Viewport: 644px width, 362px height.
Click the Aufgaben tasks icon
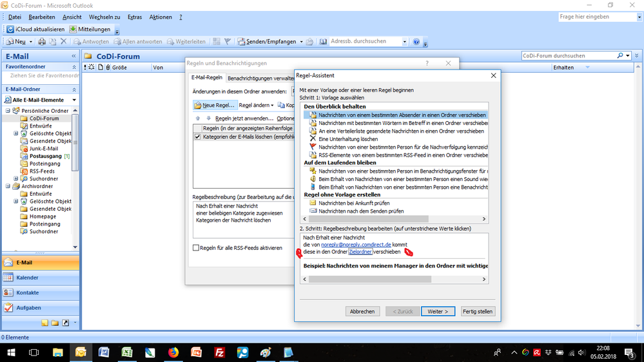8,308
